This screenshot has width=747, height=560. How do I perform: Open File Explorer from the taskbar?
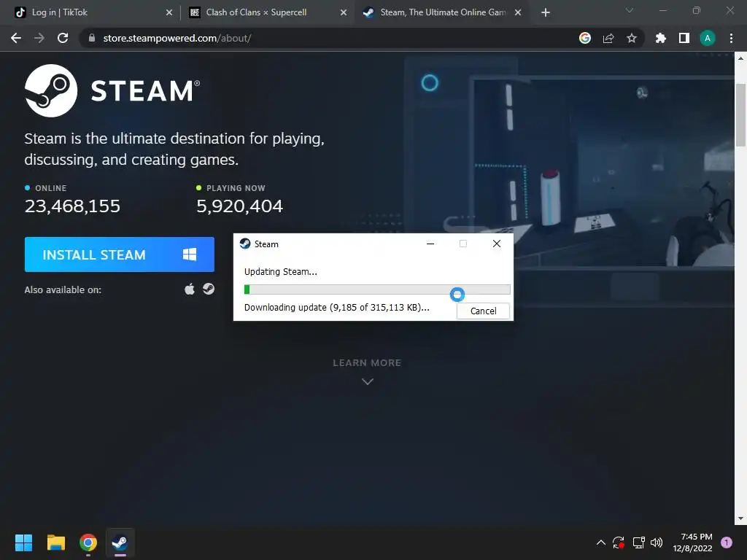click(55, 542)
